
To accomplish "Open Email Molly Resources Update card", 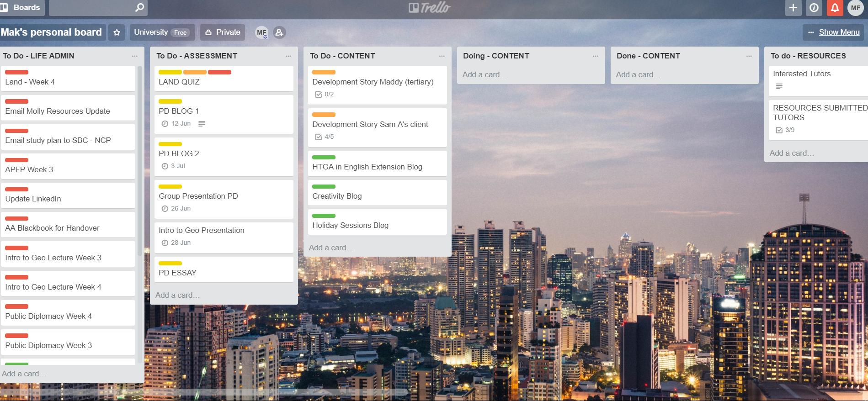I will point(68,108).
